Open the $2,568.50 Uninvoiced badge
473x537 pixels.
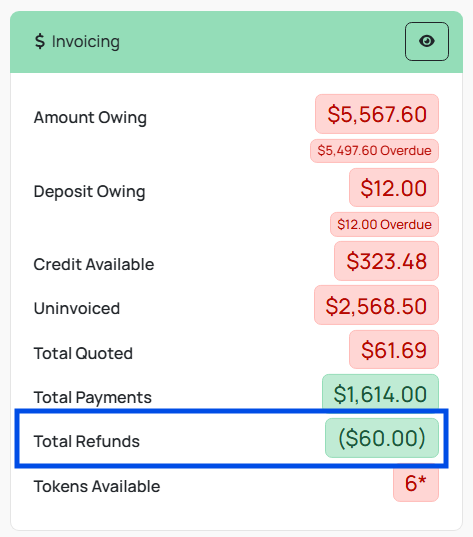376,305
